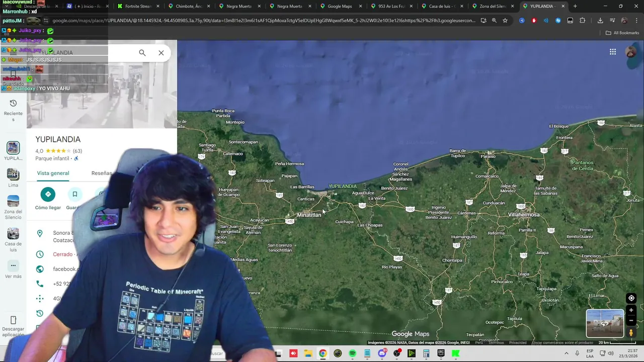644x362 pixels.
Task: Click the YUPILANDIA label on map
Action: [x=343, y=187]
